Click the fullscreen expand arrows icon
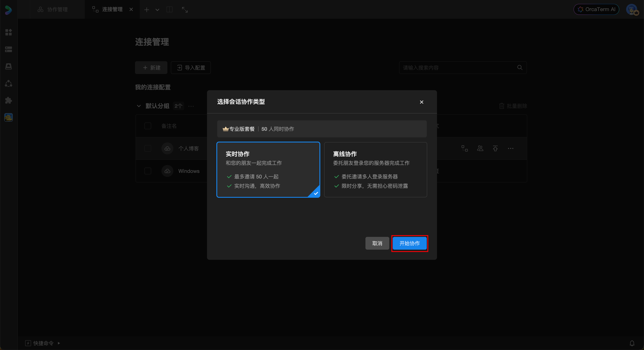644x350 pixels. [x=185, y=10]
